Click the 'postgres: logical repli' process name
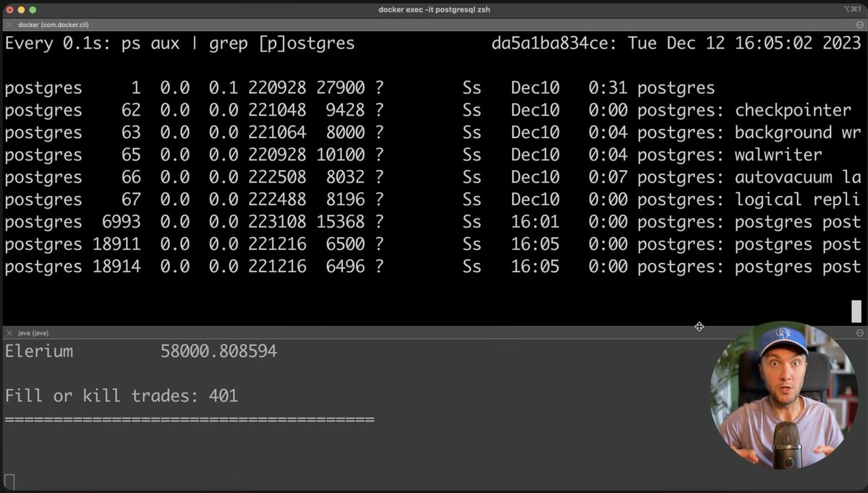Viewport: 868px width, 493px height. click(x=749, y=200)
